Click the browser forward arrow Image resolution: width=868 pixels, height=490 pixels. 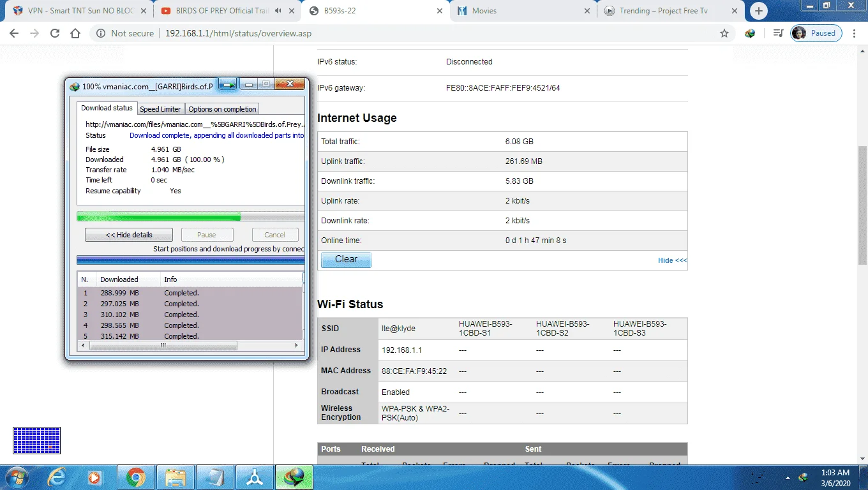pos(34,33)
